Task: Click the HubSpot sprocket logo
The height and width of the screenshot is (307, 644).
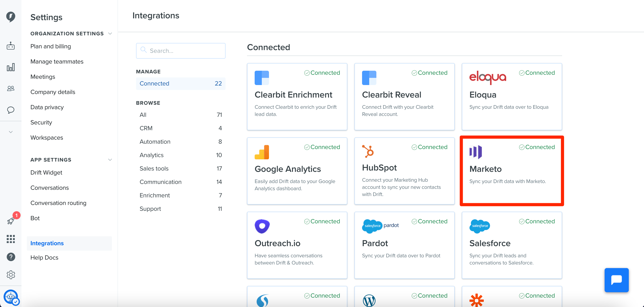Action: point(368,151)
